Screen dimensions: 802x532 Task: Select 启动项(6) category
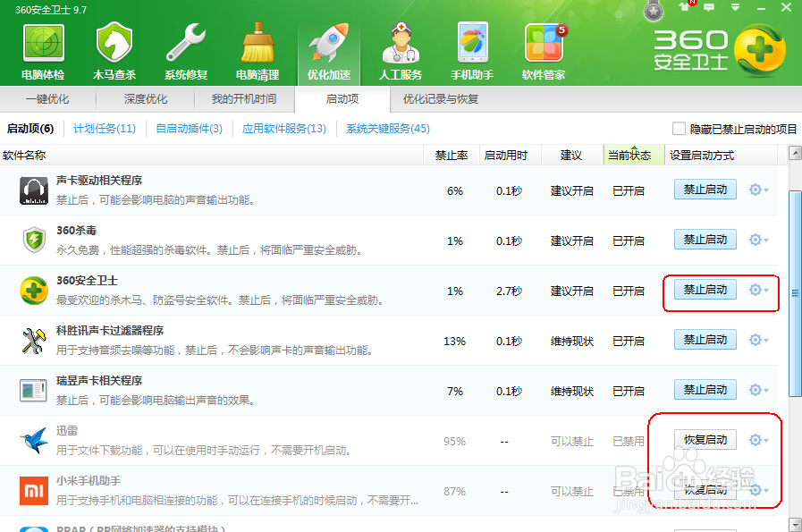30,129
